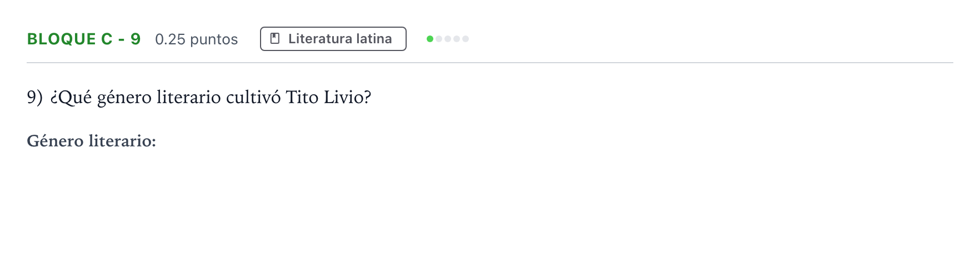Click the number 0.25 in the points label
The height and width of the screenshot is (254, 980).
click(x=170, y=39)
